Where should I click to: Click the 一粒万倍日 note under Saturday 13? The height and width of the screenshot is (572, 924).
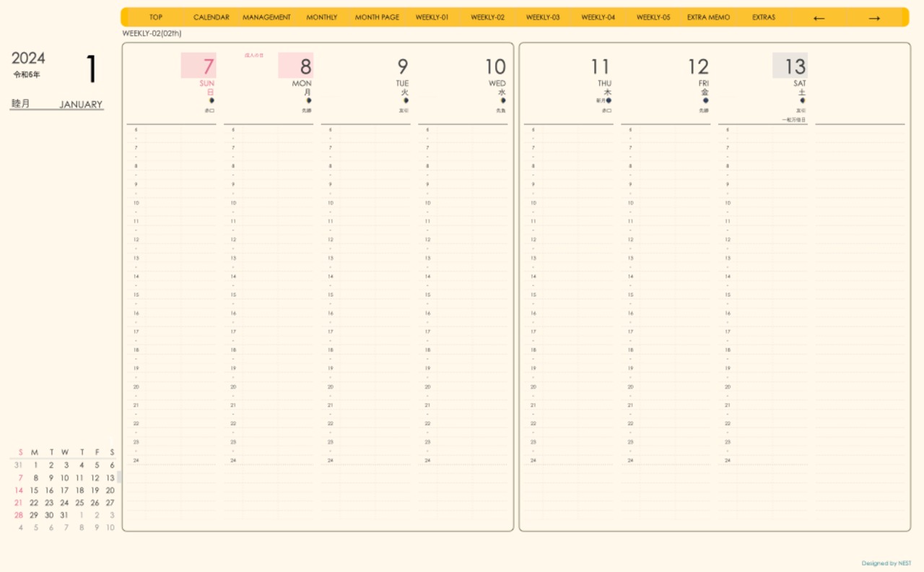click(x=794, y=120)
